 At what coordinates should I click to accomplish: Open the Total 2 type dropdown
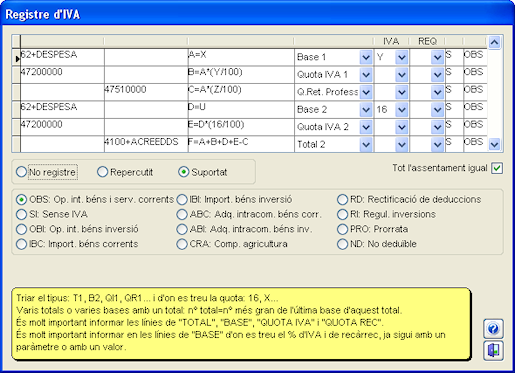coord(366,144)
